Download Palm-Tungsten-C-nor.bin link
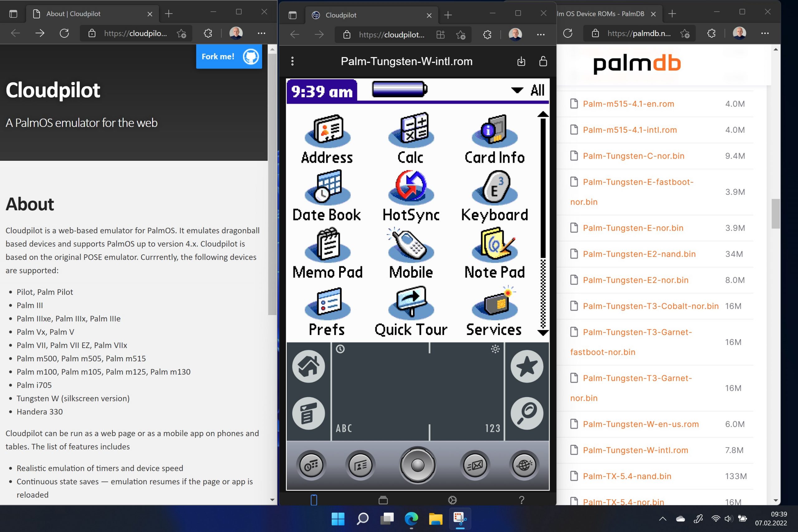The height and width of the screenshot is (532, 798). coord(633,156)
